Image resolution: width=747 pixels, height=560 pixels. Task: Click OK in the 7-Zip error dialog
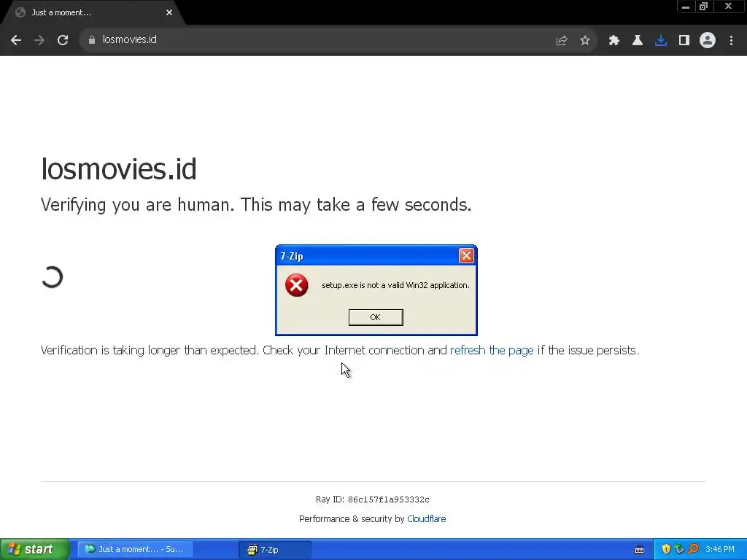[376, 317]
